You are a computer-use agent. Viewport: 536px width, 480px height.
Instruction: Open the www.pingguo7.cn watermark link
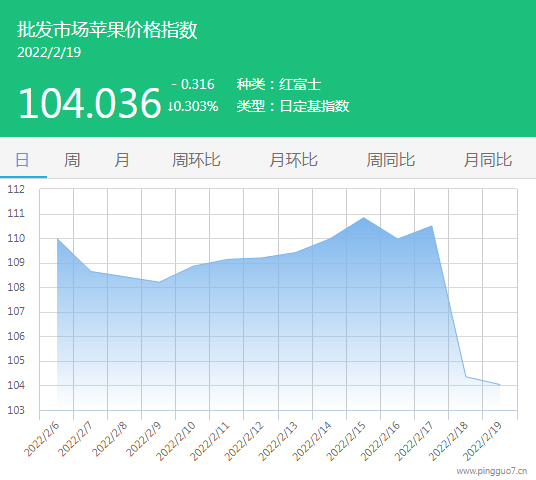[492, 471]
